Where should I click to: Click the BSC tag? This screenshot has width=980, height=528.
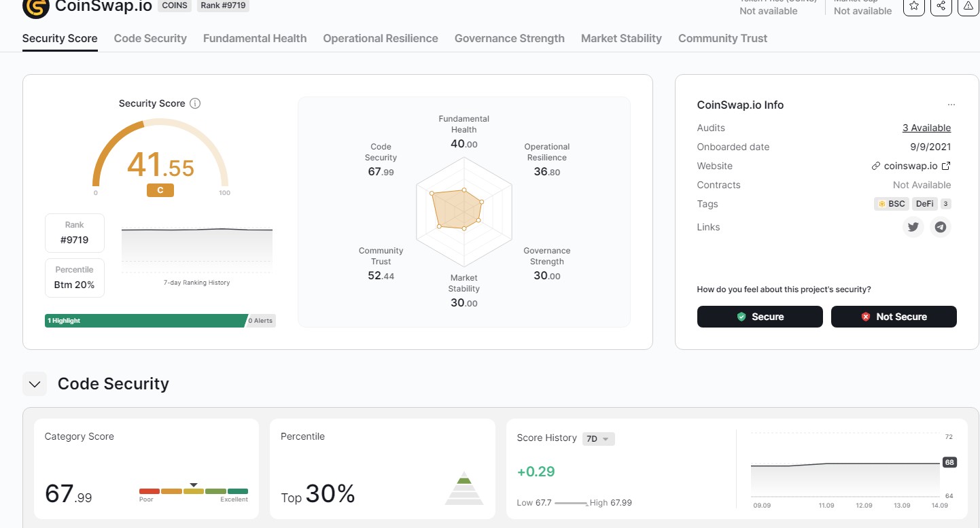891,204
